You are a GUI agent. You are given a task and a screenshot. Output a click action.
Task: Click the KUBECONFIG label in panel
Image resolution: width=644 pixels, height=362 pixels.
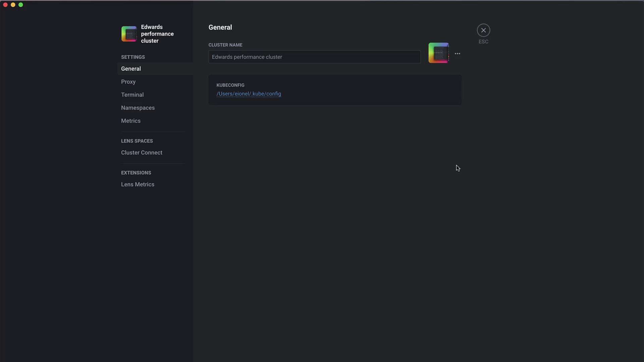(230, 85)
